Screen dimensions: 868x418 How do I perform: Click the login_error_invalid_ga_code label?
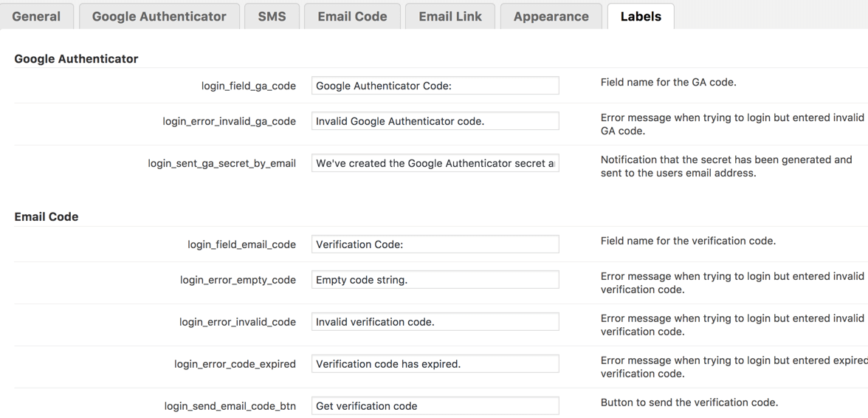pos(229,121)
